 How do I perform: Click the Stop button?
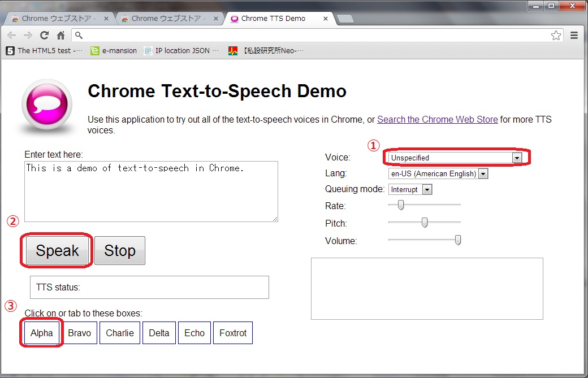click(120, 251)
